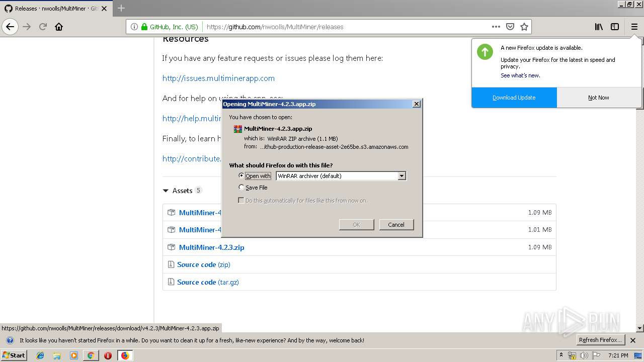Click OK in the Opening MultiMiner dialog
644x362 pixels.
pos(356,224)
